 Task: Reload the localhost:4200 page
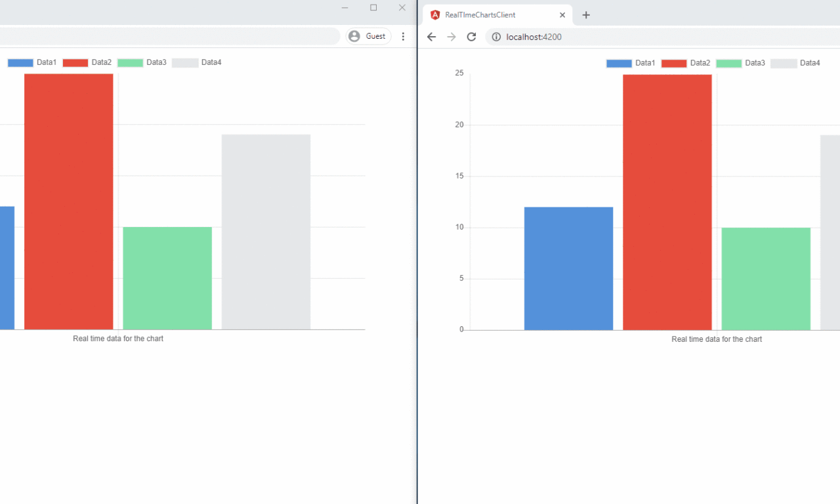click(471, 37)
